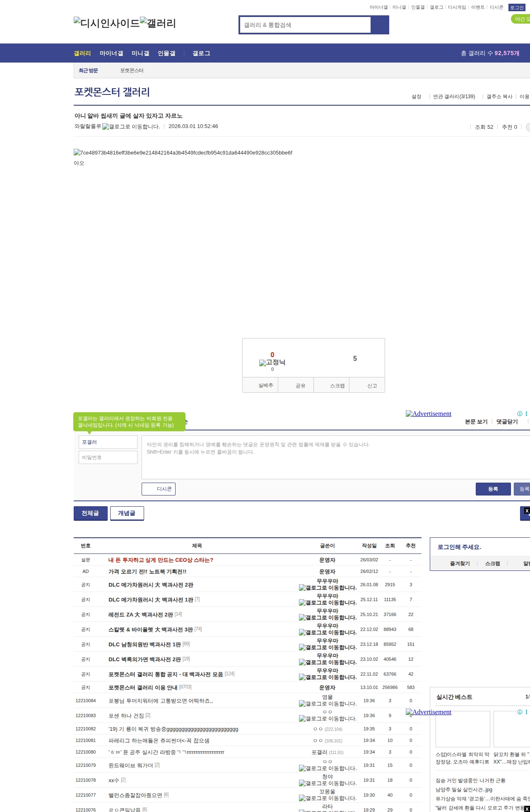Open the AdChoices info icon above the comment box
The height and width of the screenshot is (812, 530).
pos(520,414)
